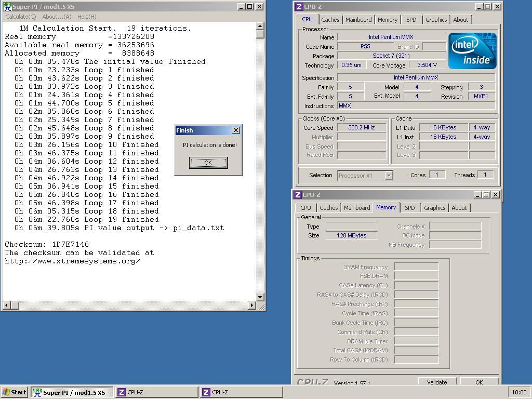
Task: Click the Technology value 0.35 um
Action: click(352, 65)
